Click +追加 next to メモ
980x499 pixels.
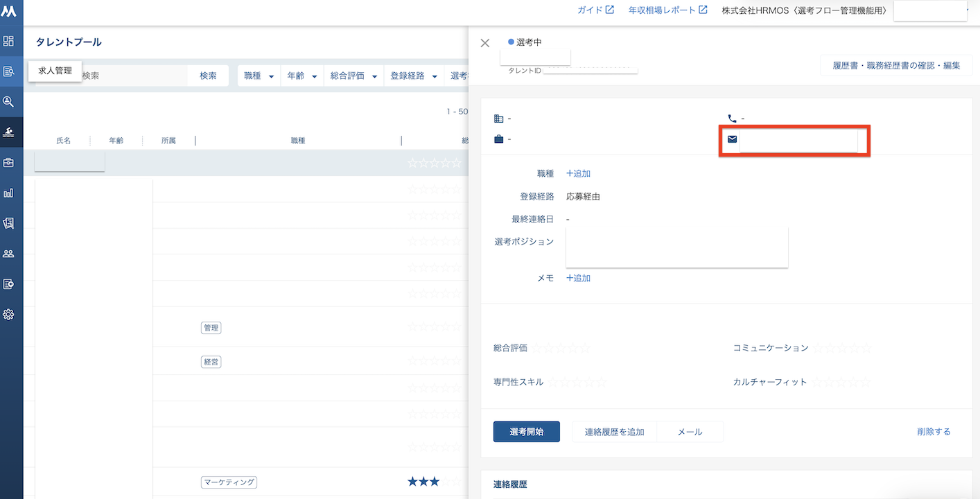(578, 278)
